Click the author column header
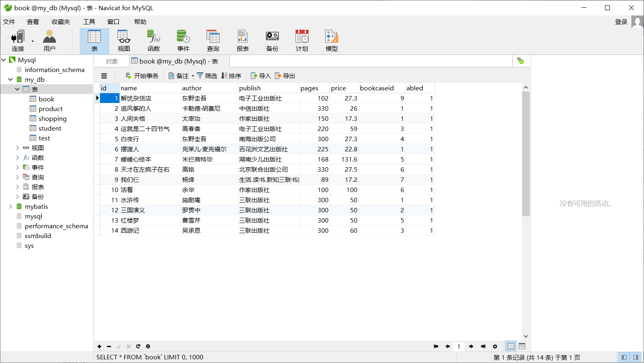 (x=209, y=88)
